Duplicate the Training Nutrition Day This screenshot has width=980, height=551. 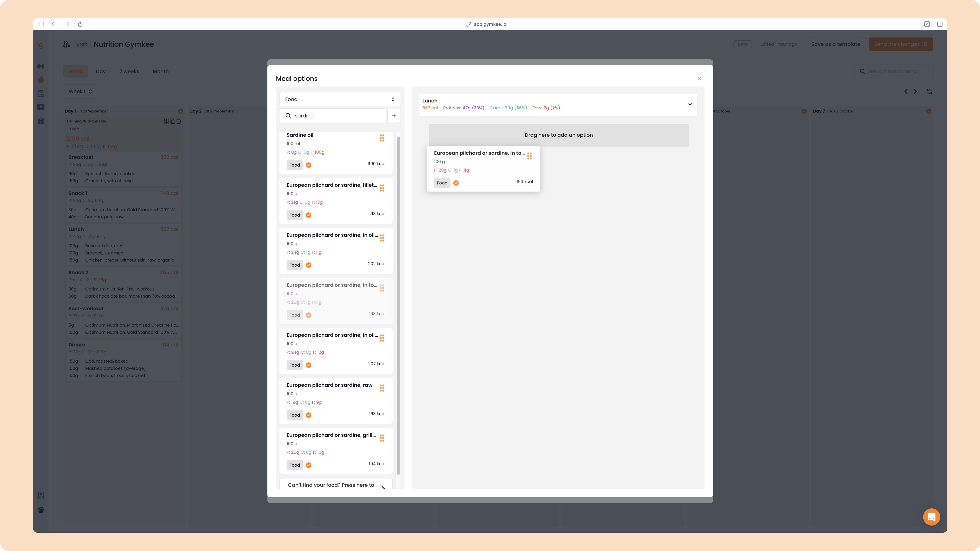pos(172,121)
